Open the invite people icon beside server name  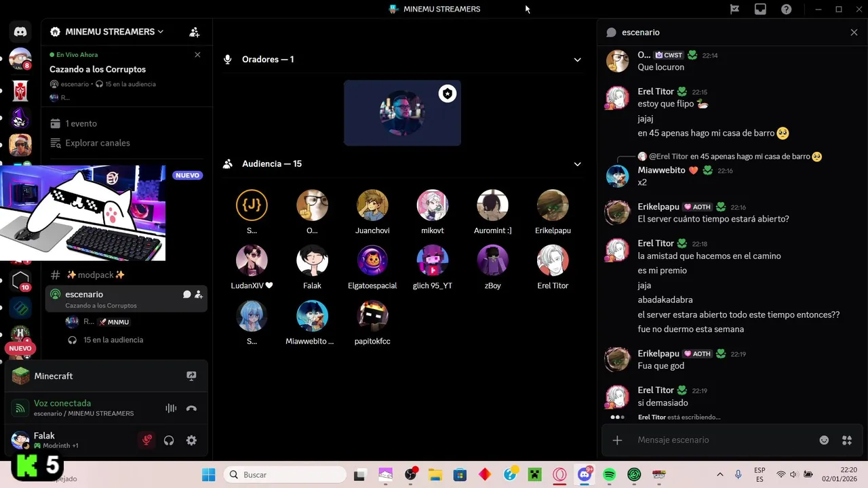pyautogui.click(x=195, y=32)
